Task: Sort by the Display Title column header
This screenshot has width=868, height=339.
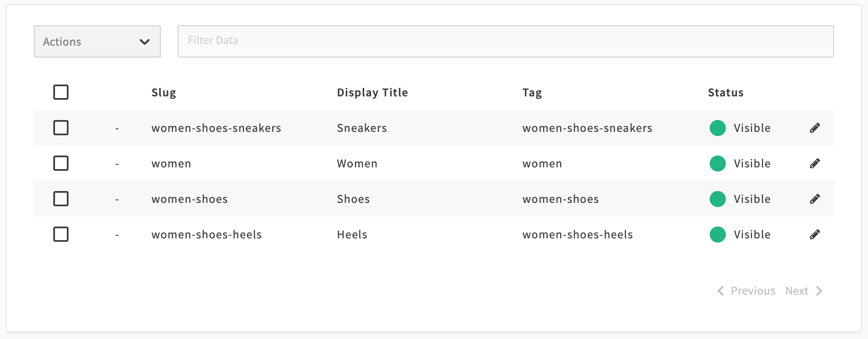Action: coord(372,93)
